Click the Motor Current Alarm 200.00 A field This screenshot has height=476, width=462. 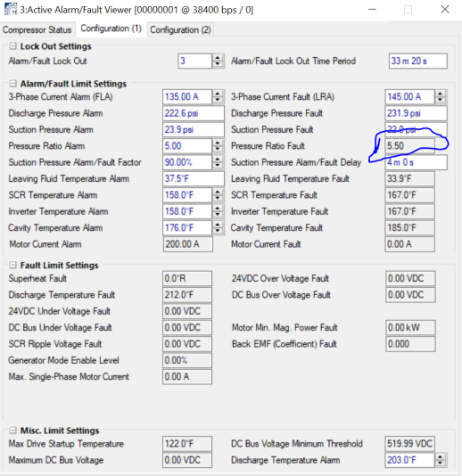188,244
